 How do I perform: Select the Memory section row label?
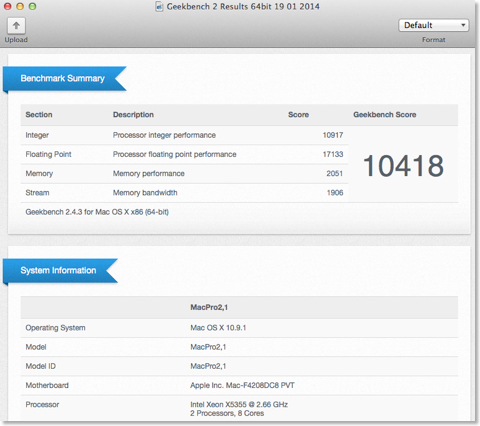point(39,174)
